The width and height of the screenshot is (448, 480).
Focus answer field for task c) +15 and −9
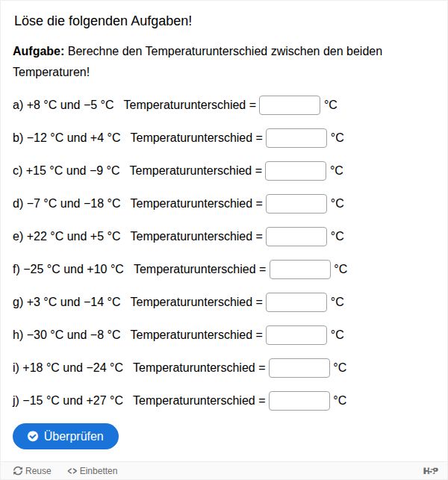pos(296,171)
